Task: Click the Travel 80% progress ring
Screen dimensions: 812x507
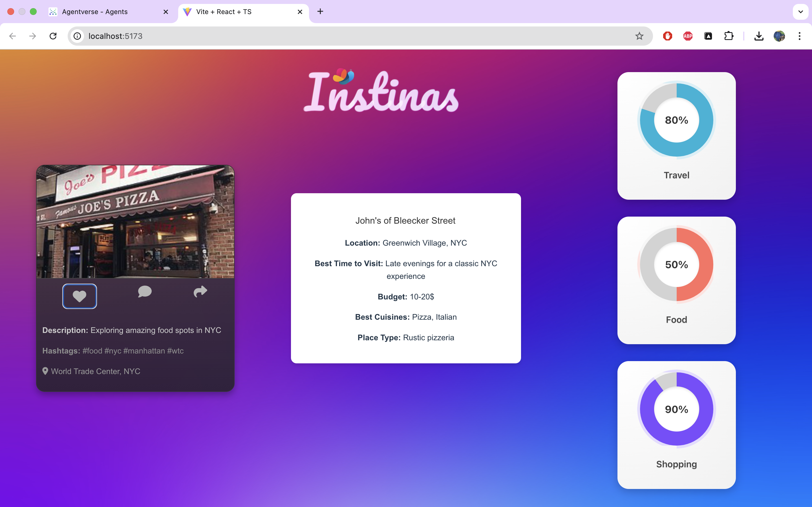Action: (x=676, y=120)
